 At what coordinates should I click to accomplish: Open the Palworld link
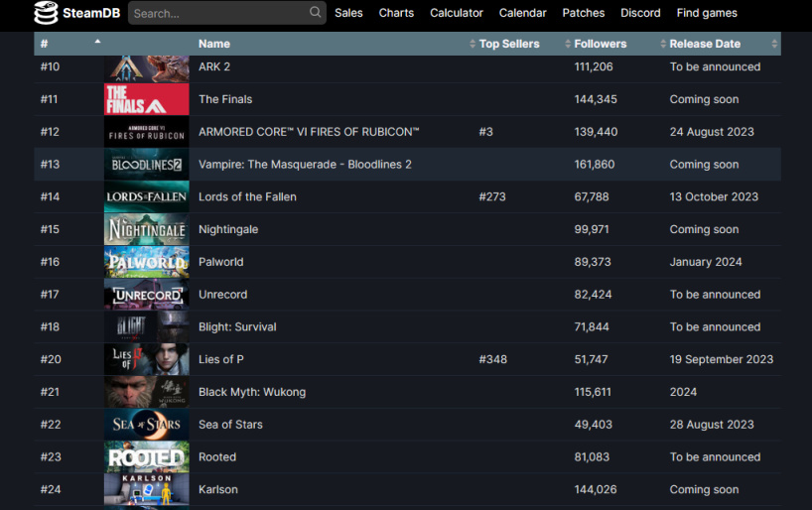pos(220,262)
